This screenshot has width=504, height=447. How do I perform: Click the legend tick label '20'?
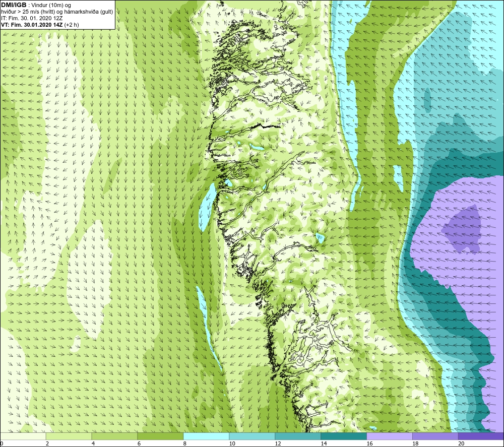point(461,443)
